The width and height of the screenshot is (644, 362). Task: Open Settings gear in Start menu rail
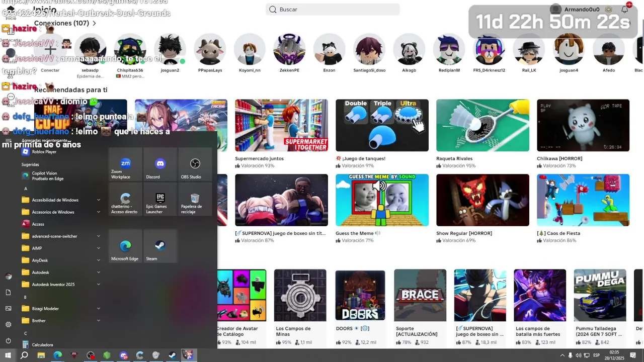(8, 324)
